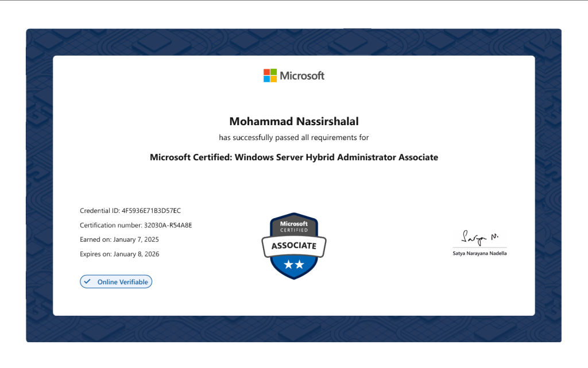Viewport: 588px width, 368px height.
Task: Click the Microsoft four-square logo
Action: 270,76
